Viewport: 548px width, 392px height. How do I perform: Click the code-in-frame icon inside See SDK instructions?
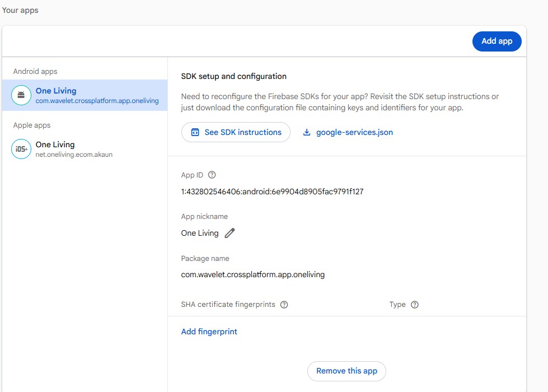[x=194, y=132]
